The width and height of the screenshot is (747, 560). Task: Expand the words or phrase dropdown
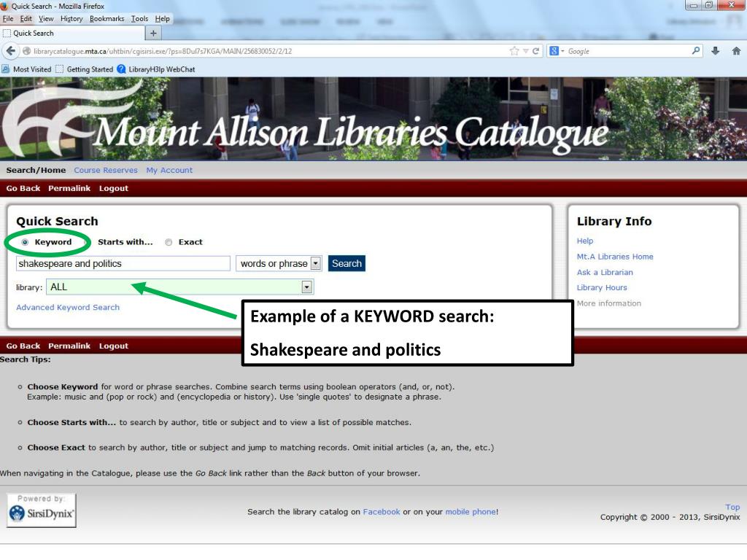315,263
